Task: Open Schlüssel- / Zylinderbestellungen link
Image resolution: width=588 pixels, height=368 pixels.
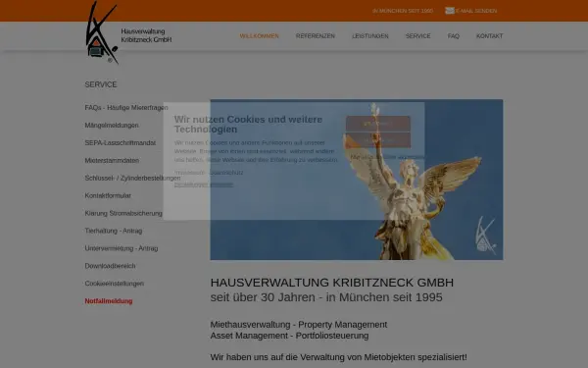Action: 132,178
